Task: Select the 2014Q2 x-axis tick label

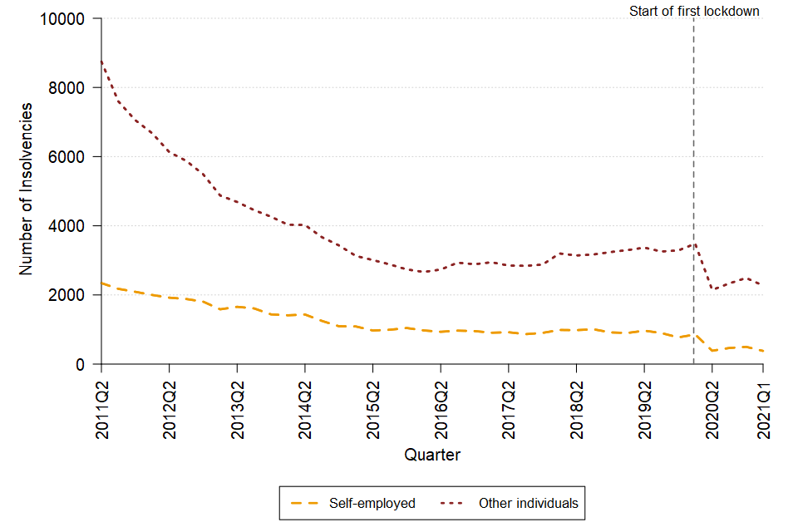Action: (x=305, y=406)
